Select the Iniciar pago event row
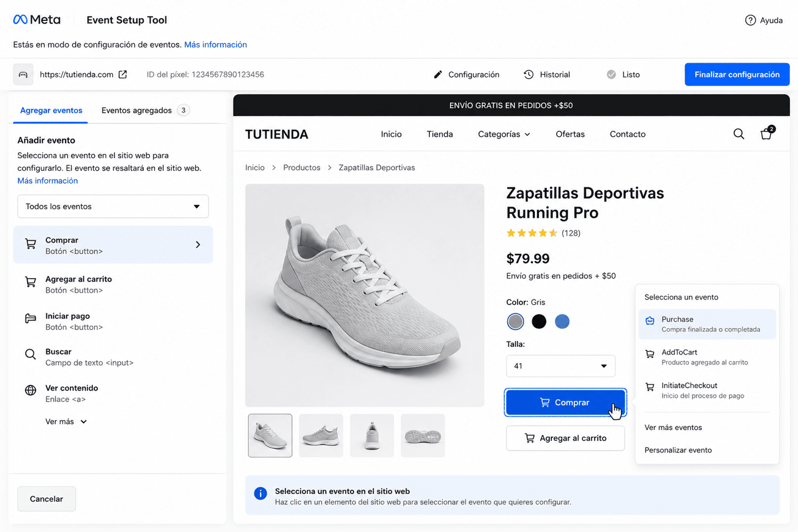This screenshot has height=532, width=798. coord(113,321)
